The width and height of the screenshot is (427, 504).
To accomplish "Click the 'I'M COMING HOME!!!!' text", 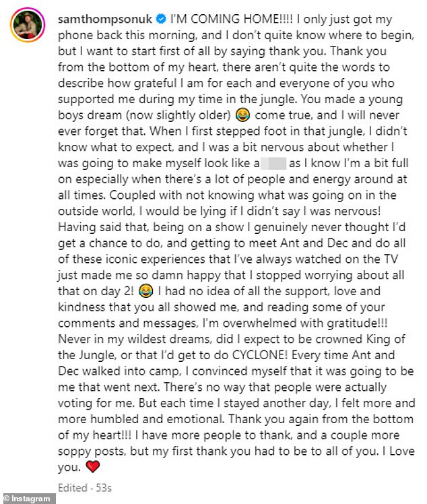I will point(232,20).
